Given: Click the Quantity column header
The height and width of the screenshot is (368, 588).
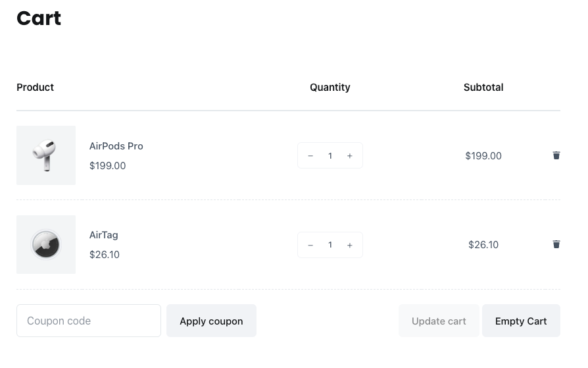Looking at the screenshot, I should coord(330,88).
